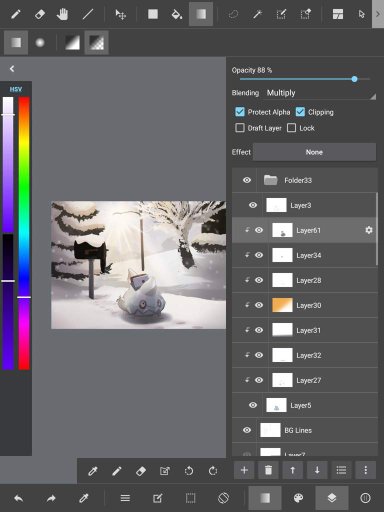Hide the BG Lines layer
This screenshot has width=384, height=512.
(x=247, y=430)
